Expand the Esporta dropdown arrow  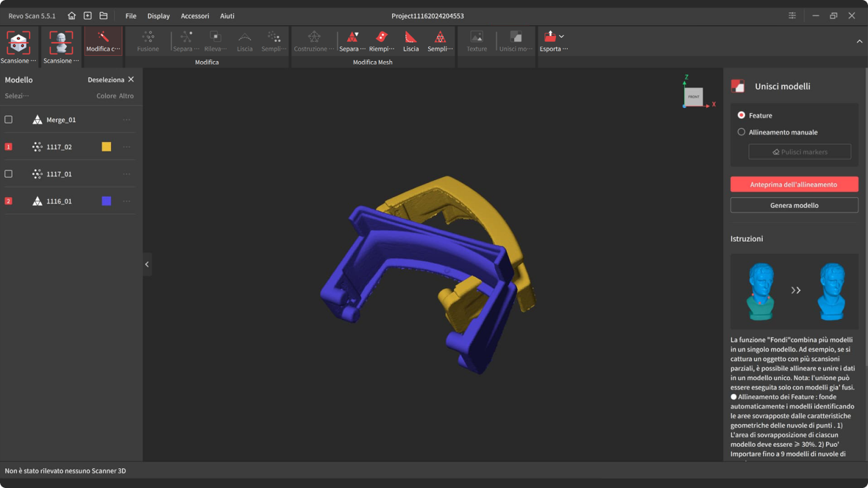(x=562, y=36)
